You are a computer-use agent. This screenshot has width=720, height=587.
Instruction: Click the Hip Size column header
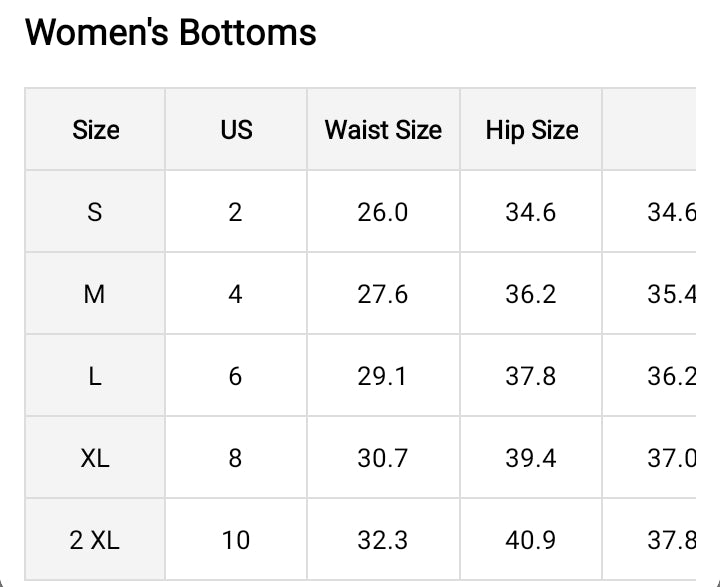(531, 130)
